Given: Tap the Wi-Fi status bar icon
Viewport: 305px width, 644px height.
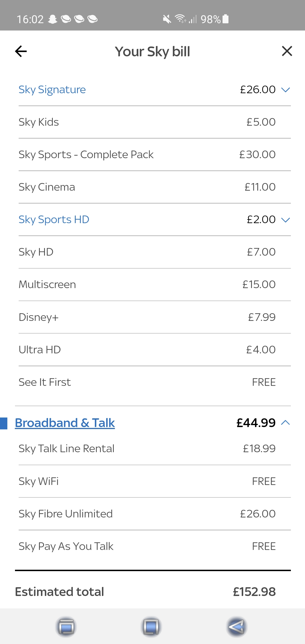Looking at the screenshot, I should [180, 19].
